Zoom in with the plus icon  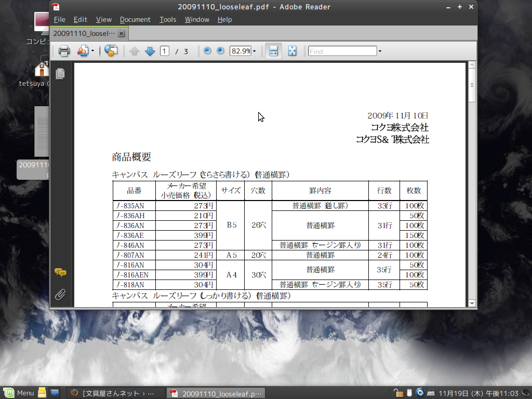tap(220, 51)
